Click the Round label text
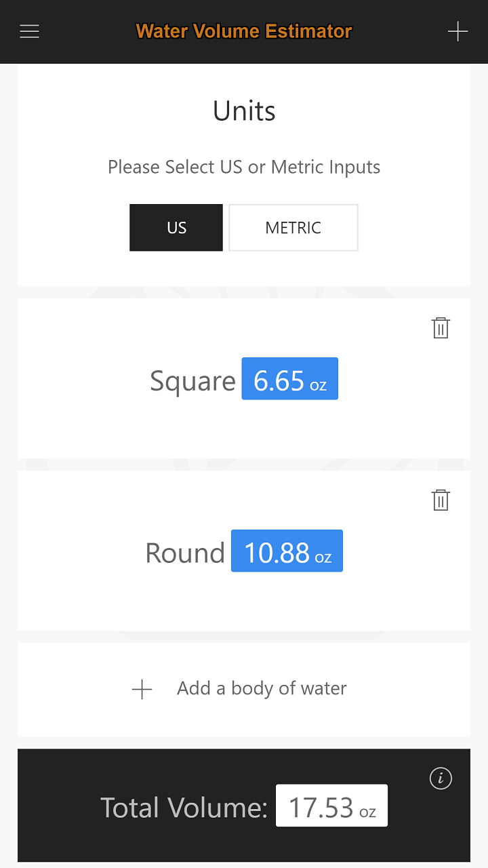The image size is (488, 868). (185, 553)
